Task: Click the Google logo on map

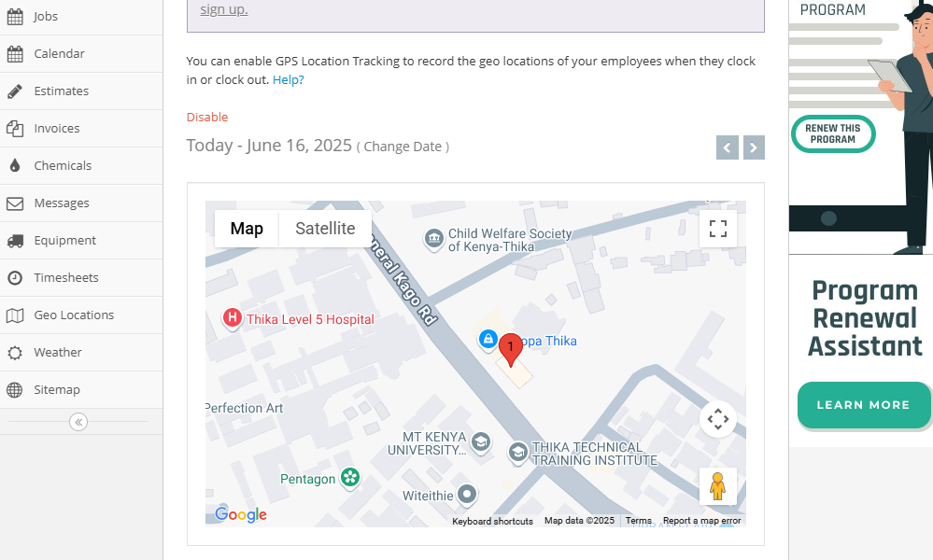Action: (x=241, y=515)
